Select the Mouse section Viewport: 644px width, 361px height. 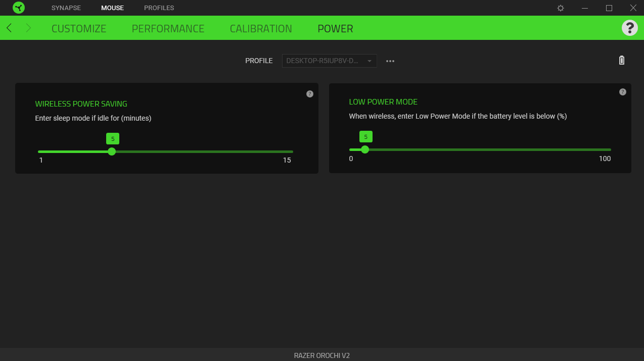click(112, 8)
